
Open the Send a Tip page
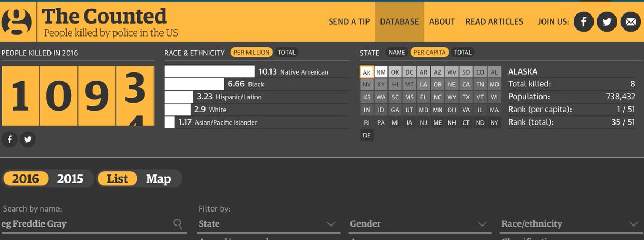349,22
